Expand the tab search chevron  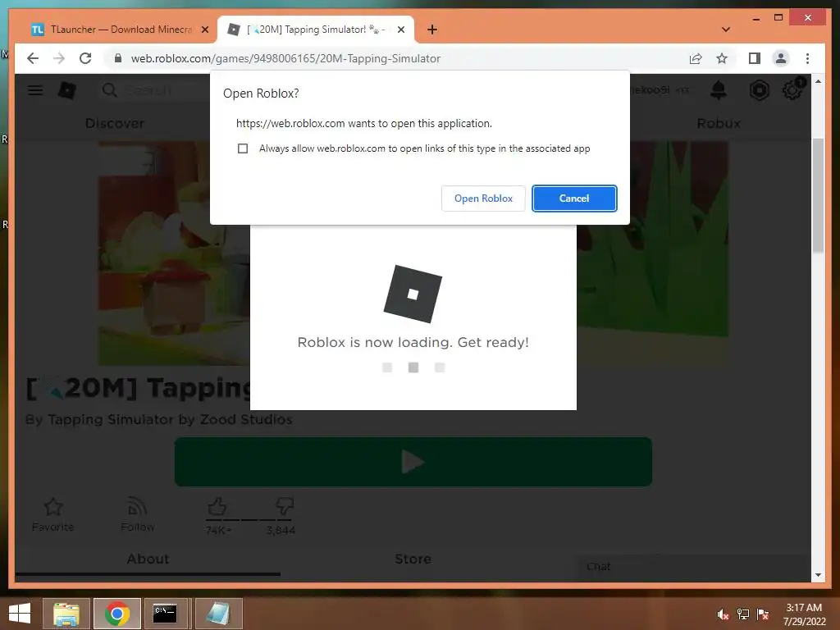726,30
